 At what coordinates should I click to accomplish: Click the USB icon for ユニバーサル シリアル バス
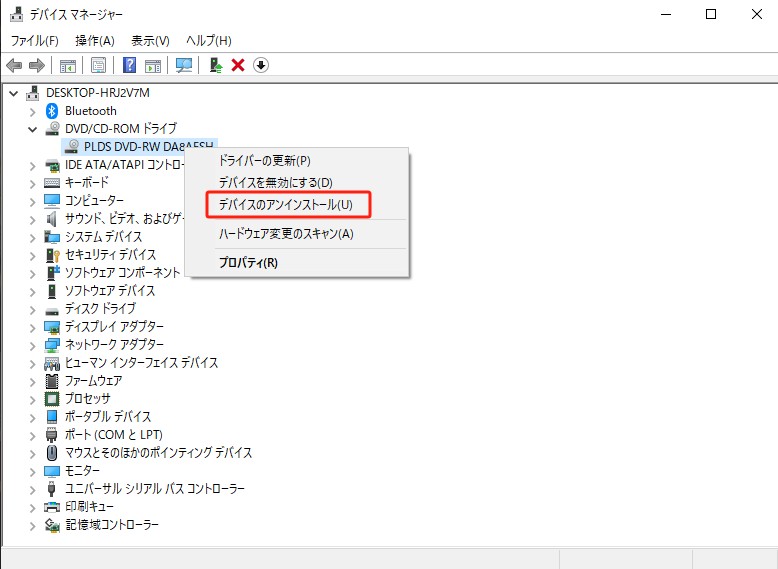click(x=52, y=489)
